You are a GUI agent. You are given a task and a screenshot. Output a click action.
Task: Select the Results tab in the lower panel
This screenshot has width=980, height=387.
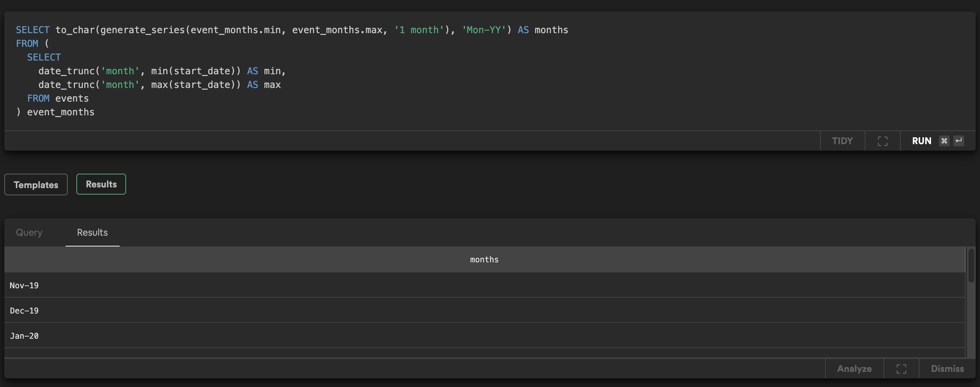92,232
